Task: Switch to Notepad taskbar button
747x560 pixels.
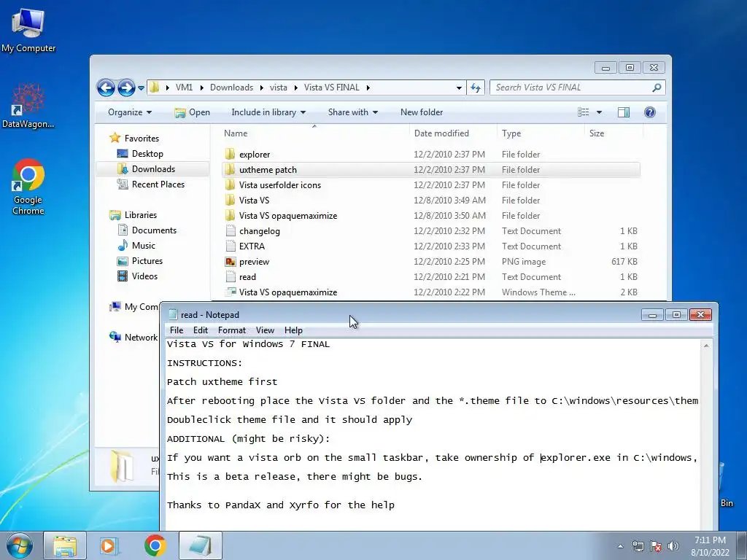Action: pyautogui.click(x=201, y=545)
